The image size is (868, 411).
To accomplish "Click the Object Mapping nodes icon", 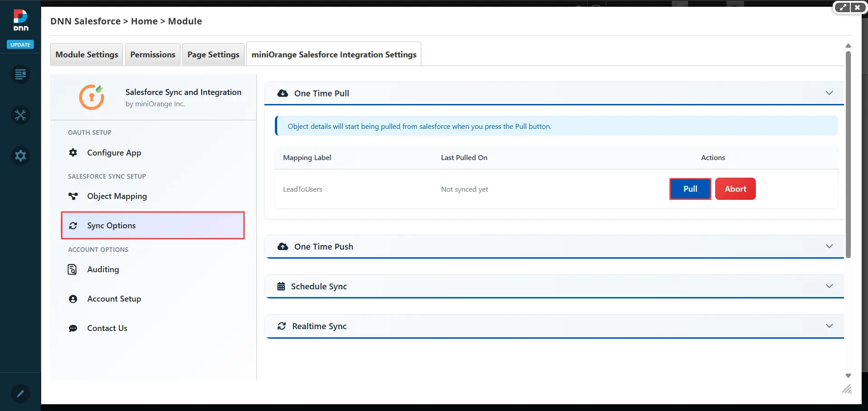I will coord(73,196).
